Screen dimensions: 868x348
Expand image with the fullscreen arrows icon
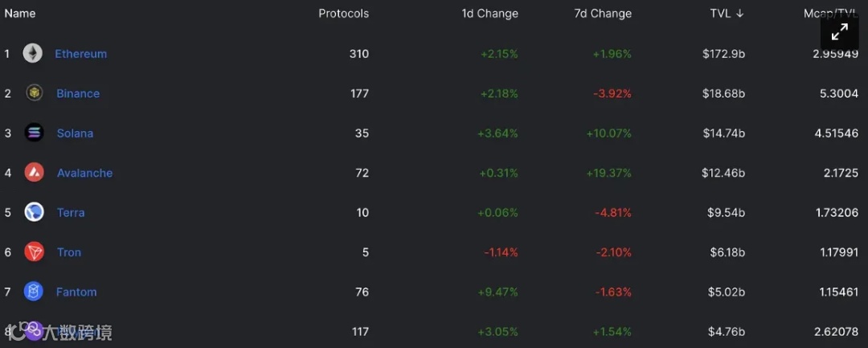point(840,32)
